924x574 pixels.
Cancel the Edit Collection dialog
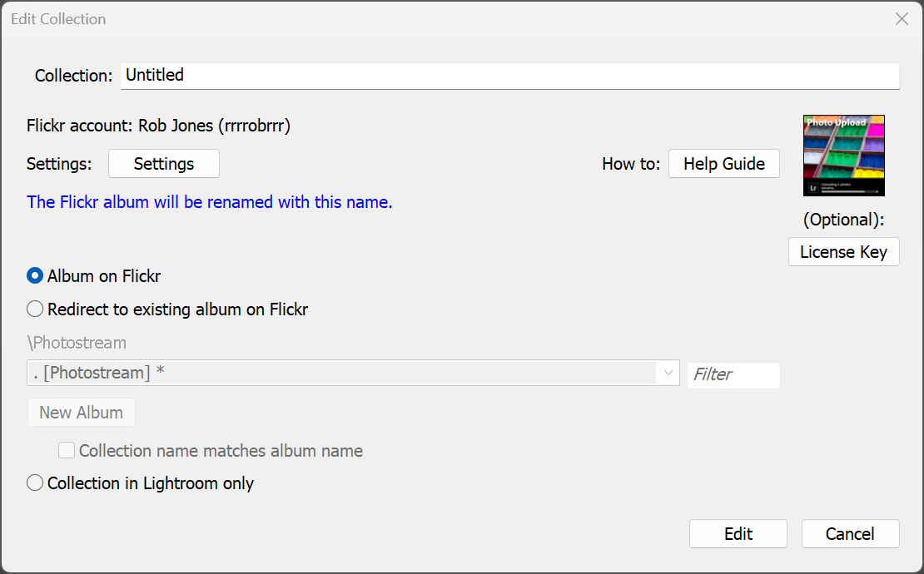point(850,534)
